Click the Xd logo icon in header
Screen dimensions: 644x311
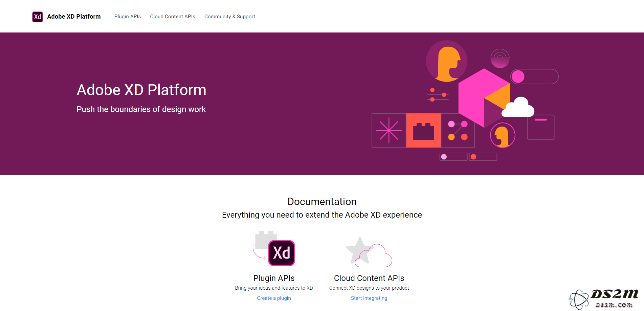tap(38, 17)
